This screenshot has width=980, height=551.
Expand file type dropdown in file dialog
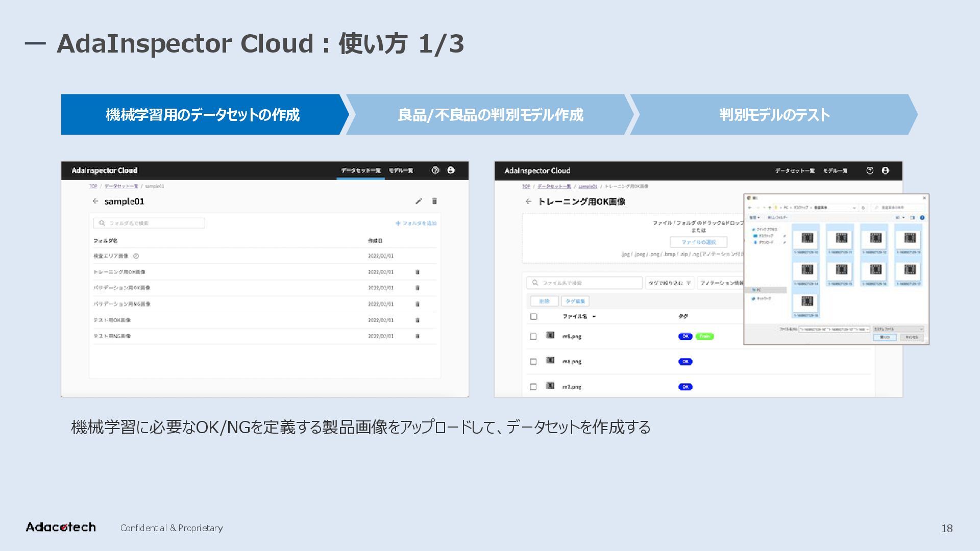click(898, 329)
